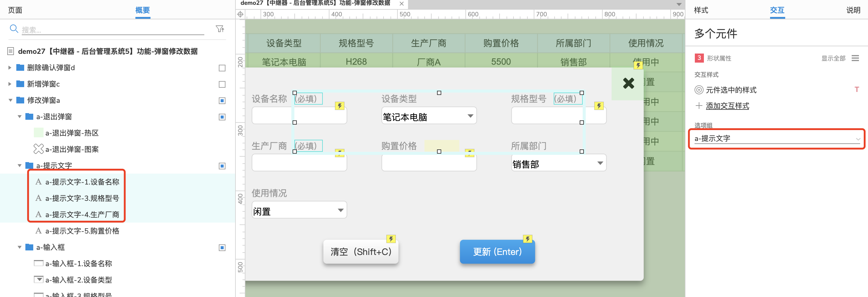Click the 购置价格 input box
This screenshot has height=297, width=868.
tap(429, 163)
